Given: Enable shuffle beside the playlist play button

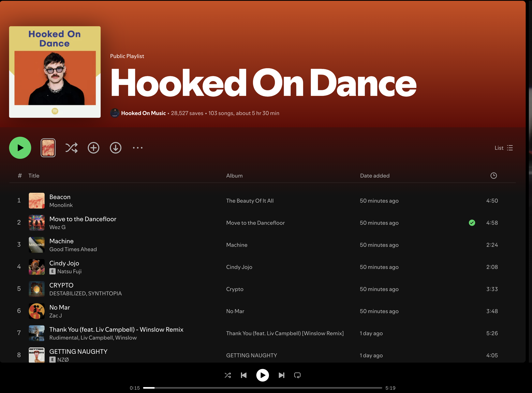Looking at the screenshot, I should tap(71, 148).
